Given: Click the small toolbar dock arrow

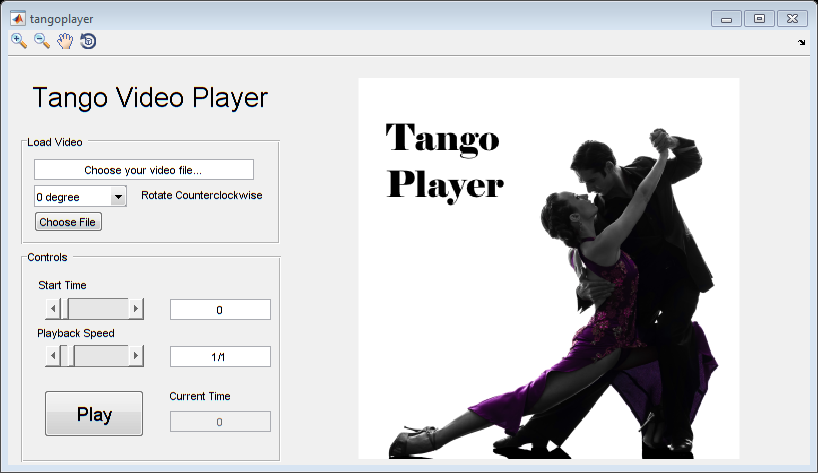Looking at the screenshot, I should [x=801, y=42].
